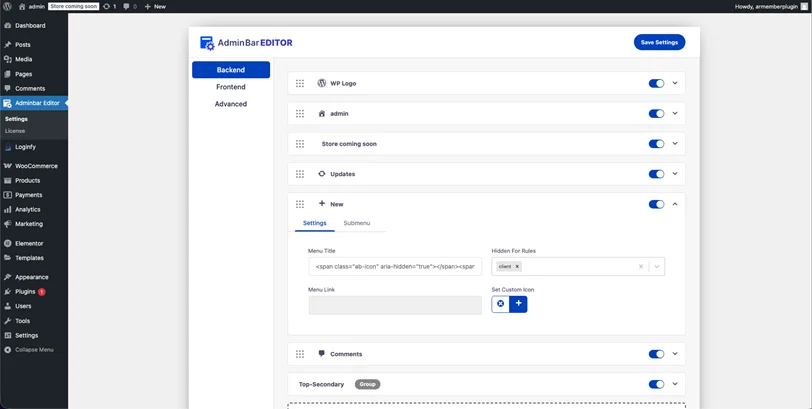This screenshot has height=409, width=812.
Task: Click the Adminbar Editor sidebar icon
Action: [x=7, y=103]
